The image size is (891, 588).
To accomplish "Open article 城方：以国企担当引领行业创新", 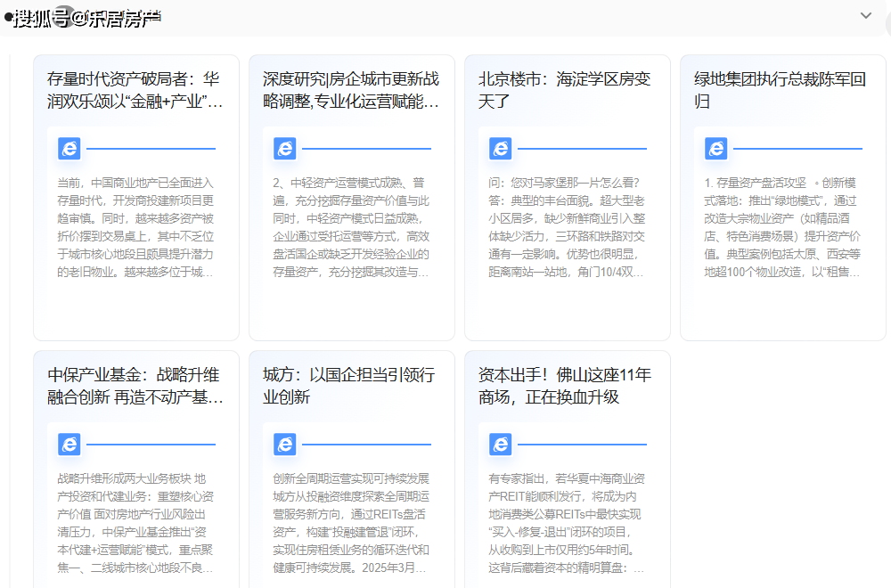I will (349, 386).
